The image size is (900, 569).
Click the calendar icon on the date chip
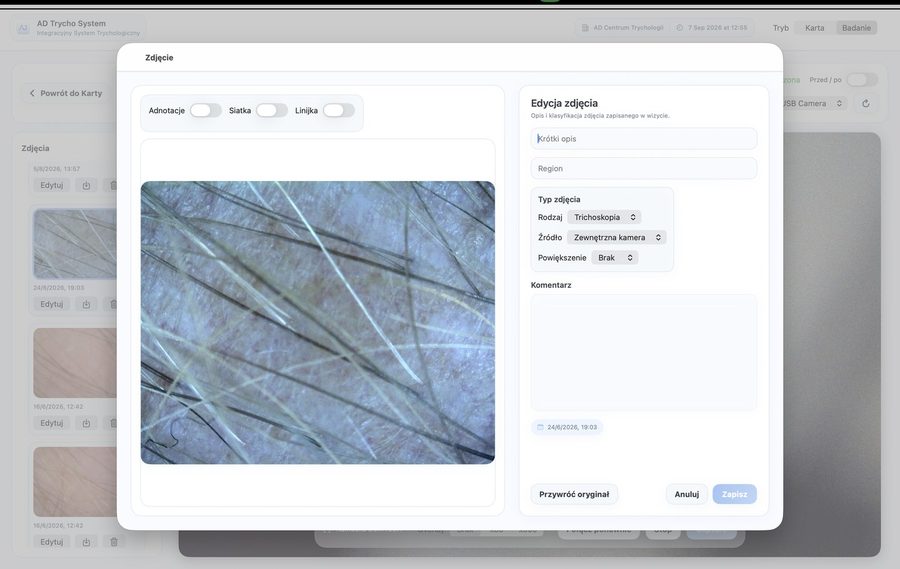pos(540,427)
